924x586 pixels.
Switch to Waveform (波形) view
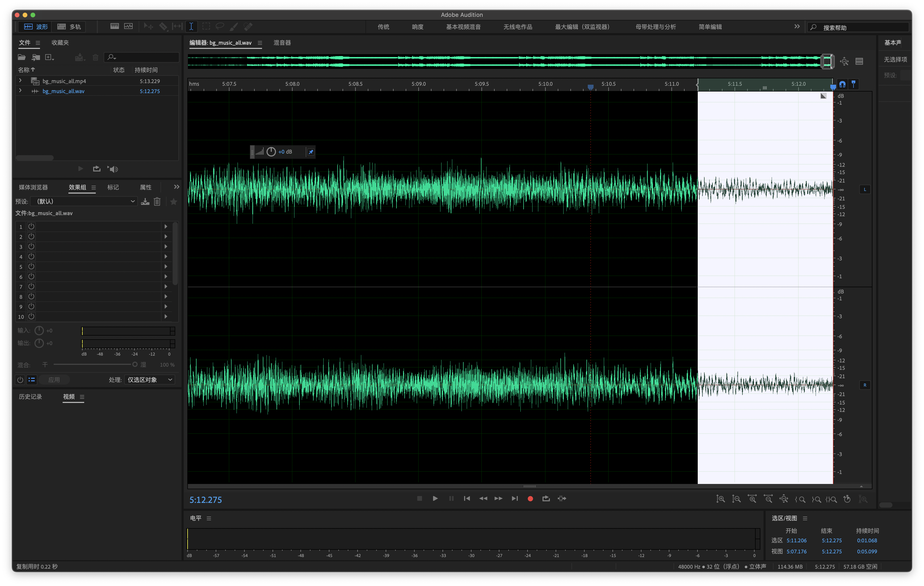click(x=36, y=27)
